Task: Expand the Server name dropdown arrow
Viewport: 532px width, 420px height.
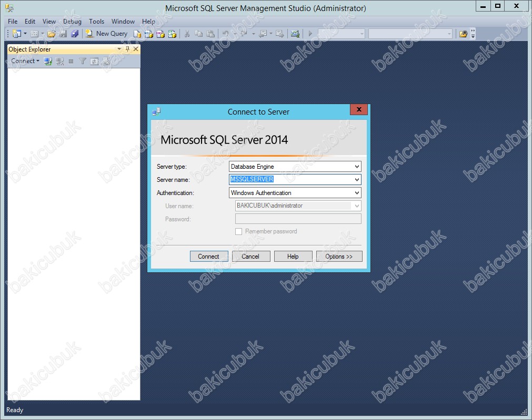Action: tap(357, 179)
